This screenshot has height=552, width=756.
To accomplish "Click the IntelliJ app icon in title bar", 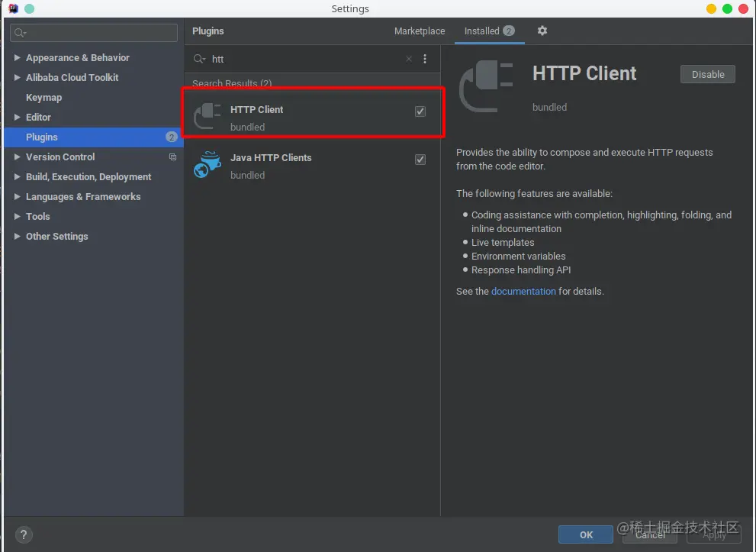I will [14, 8].
